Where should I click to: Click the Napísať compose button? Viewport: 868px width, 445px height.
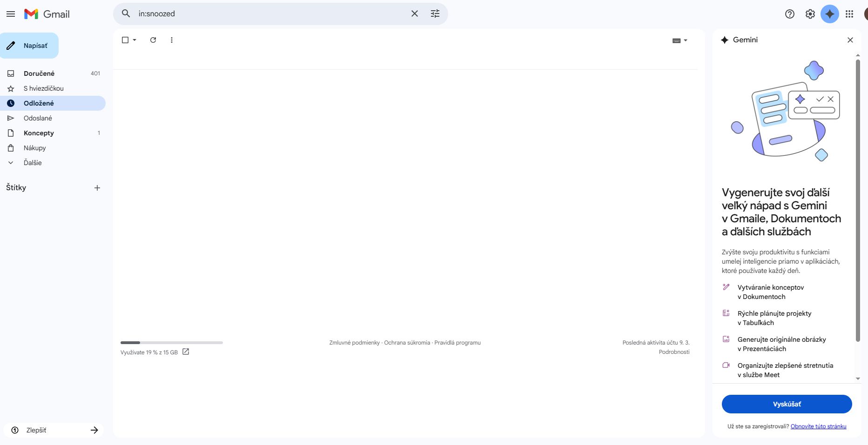point(29,46)
